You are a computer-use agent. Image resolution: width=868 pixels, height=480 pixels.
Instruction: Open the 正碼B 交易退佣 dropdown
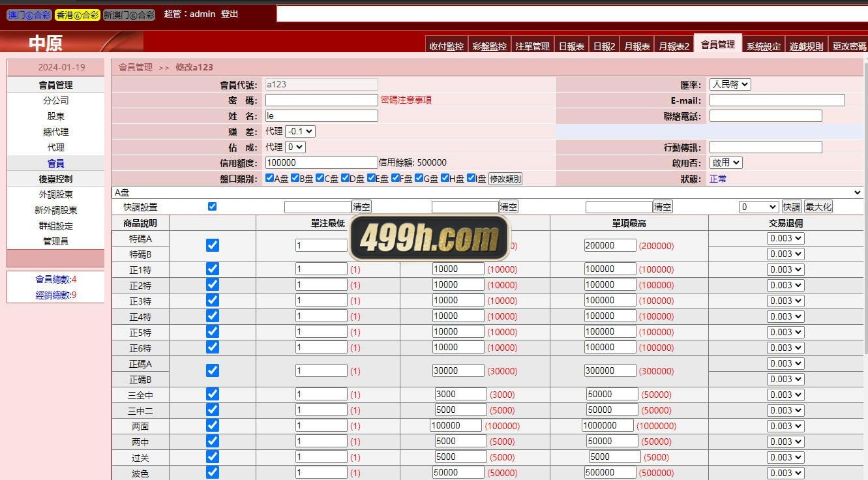click(785, 379)
